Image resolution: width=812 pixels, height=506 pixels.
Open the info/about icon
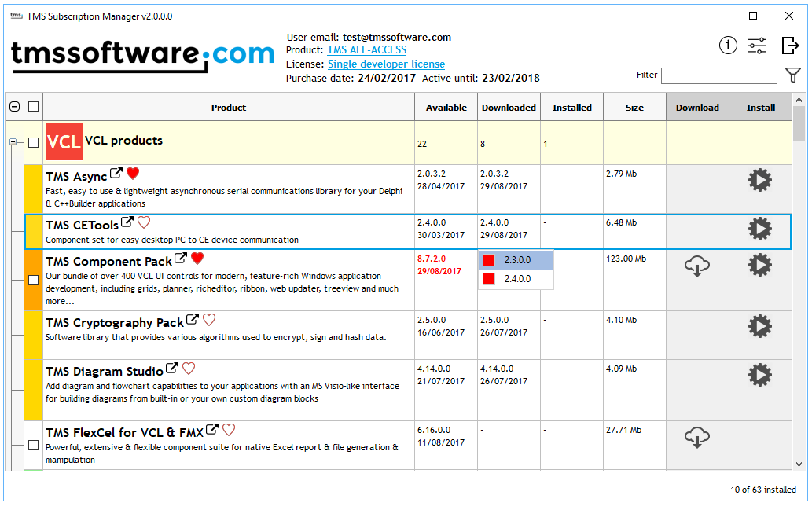pyautogui.click(x=728, y=46)
